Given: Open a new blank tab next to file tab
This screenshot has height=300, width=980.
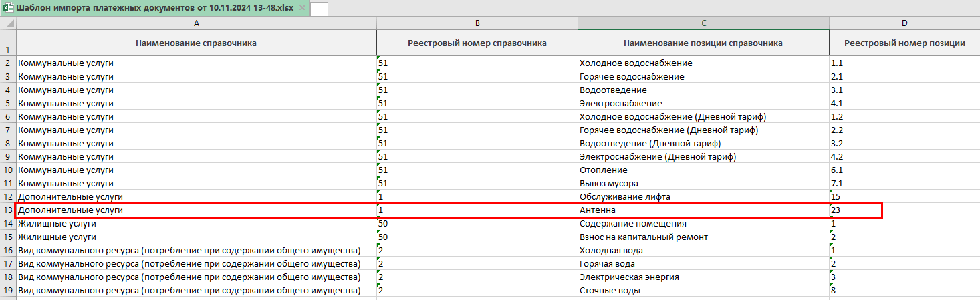Looking at the screenshot, I should click(319, 9).
